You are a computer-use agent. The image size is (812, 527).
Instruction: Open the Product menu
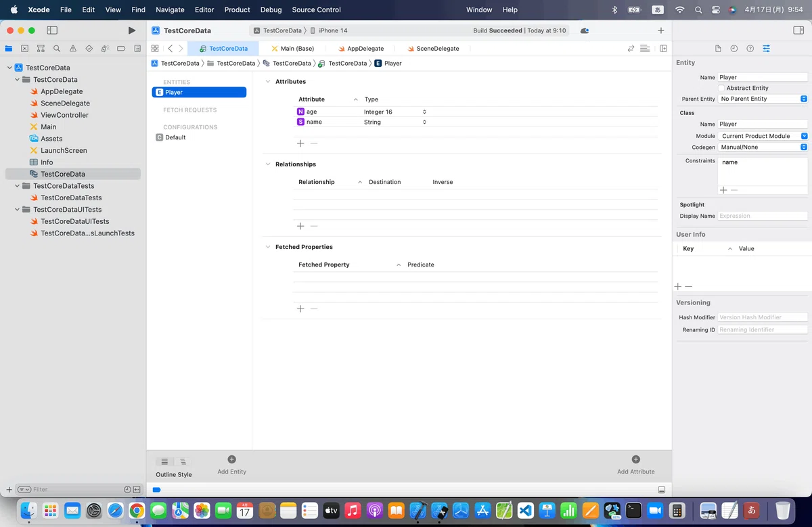click(x=238, y=9)
